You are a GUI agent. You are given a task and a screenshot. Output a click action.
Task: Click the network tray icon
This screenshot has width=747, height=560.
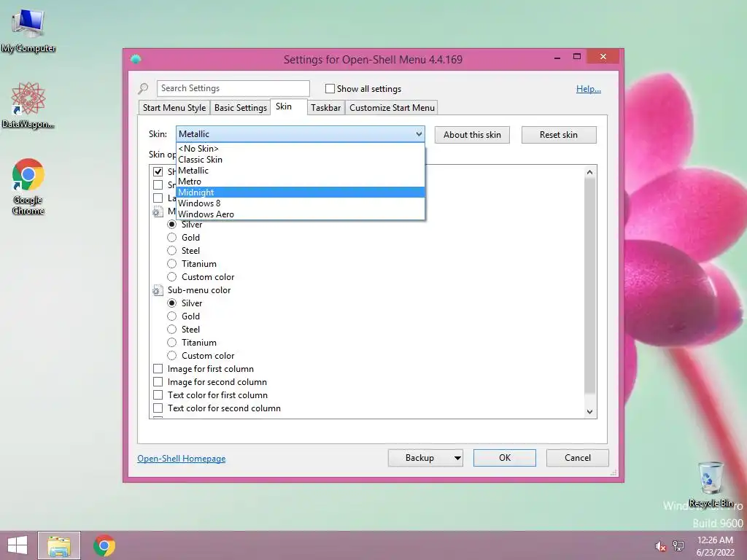(678, 545)
